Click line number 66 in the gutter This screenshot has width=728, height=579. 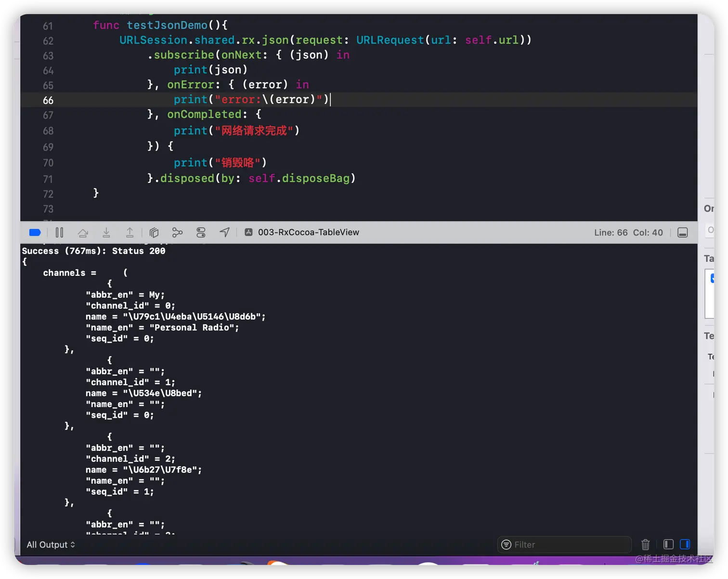(x=48, y=100)
